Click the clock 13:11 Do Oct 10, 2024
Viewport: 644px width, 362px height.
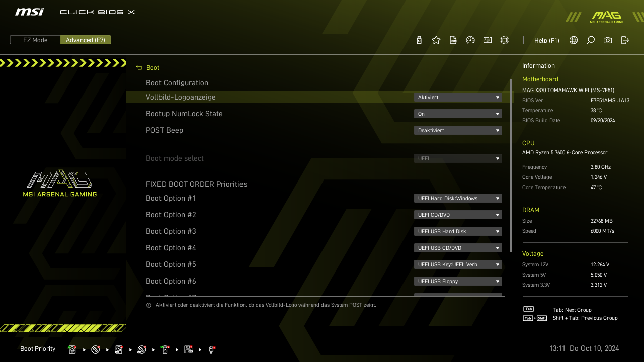click(x=584, y=348)
